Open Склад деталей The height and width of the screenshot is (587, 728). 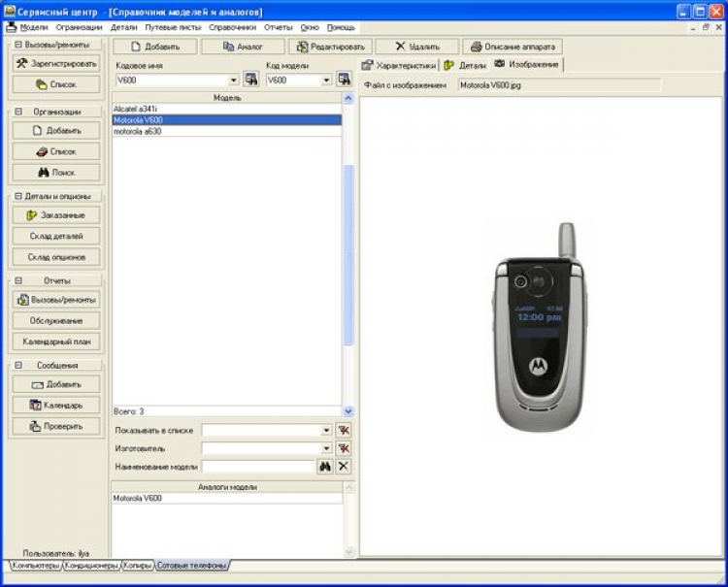[x=56, y=236]
